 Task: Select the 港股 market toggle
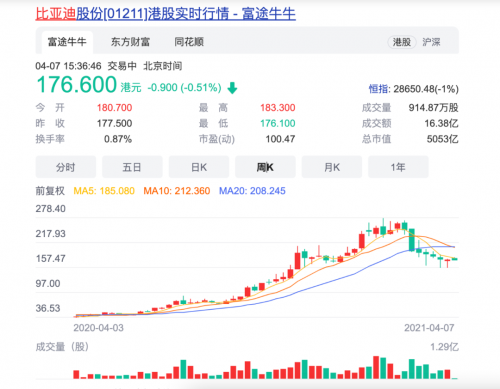[402, 42]
